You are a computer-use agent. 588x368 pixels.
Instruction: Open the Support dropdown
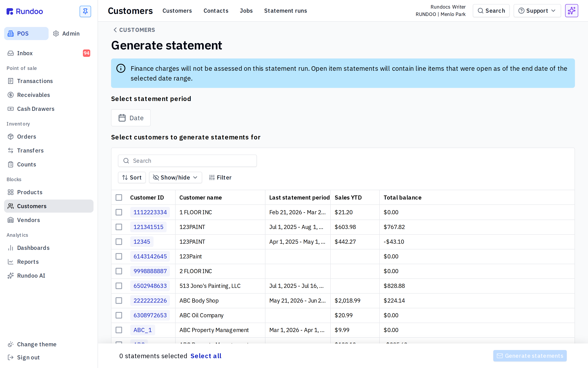[537, 11]
